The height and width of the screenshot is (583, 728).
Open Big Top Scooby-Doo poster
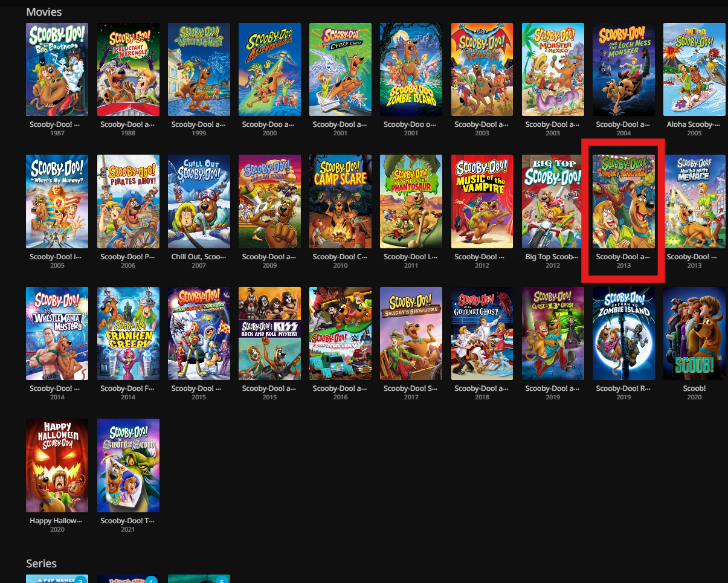553,201
